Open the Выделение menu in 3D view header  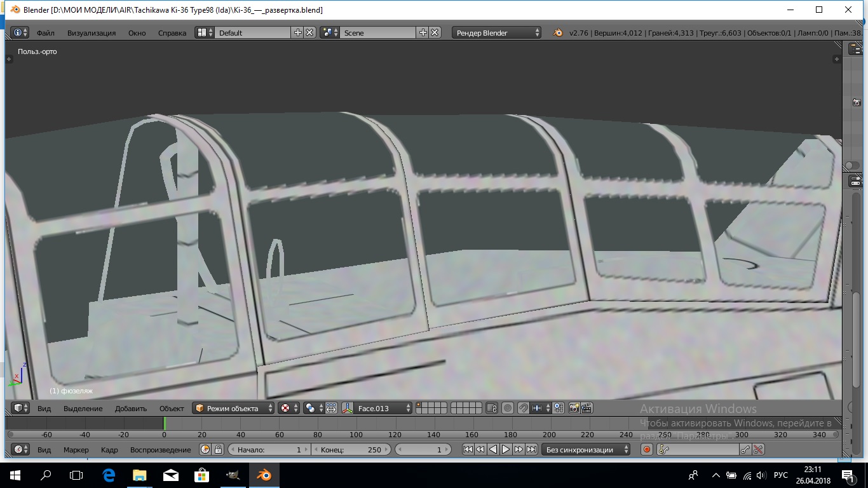click(x=83, y=408)
